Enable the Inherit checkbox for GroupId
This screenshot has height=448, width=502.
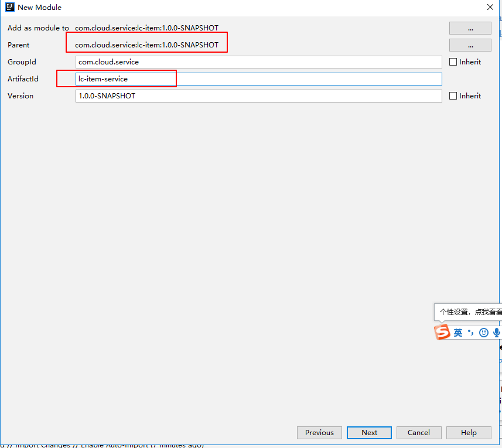453,61
